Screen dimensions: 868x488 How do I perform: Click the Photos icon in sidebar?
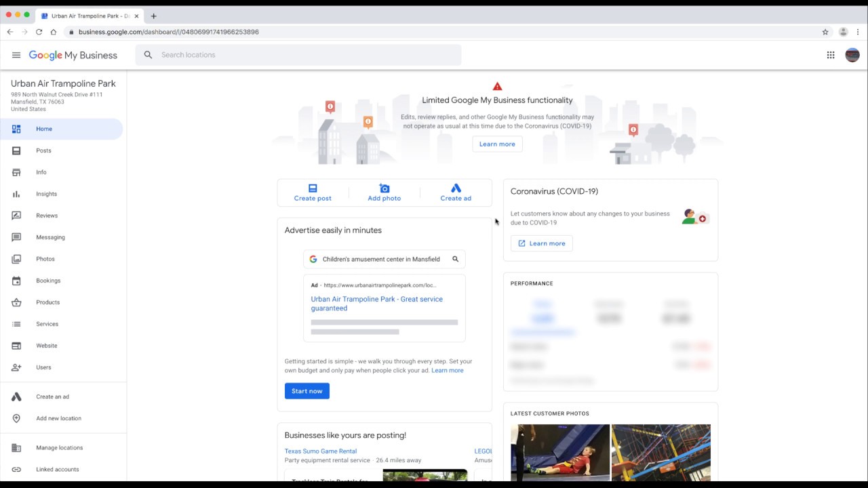coord(16,259)
